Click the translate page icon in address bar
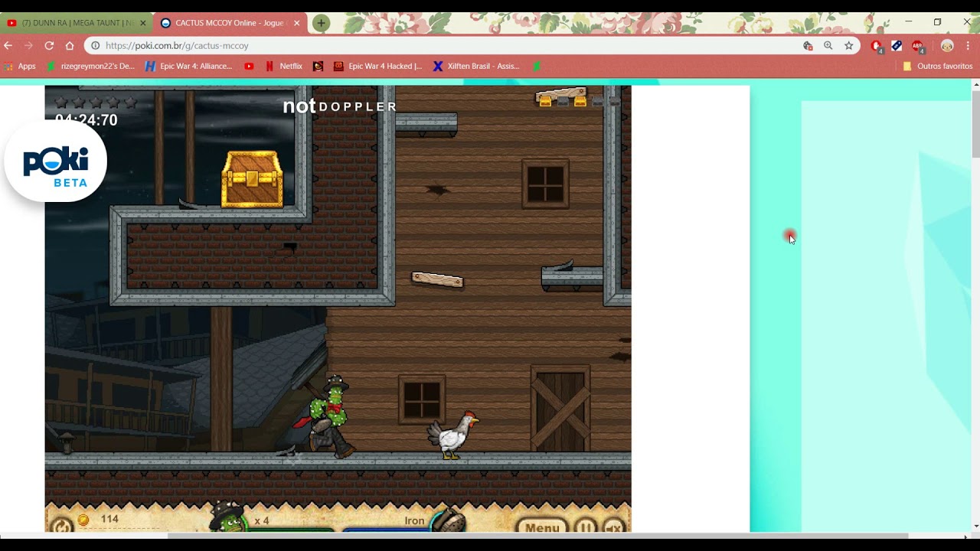The width and height of the screenshot is (980, 551). (808, 46)
